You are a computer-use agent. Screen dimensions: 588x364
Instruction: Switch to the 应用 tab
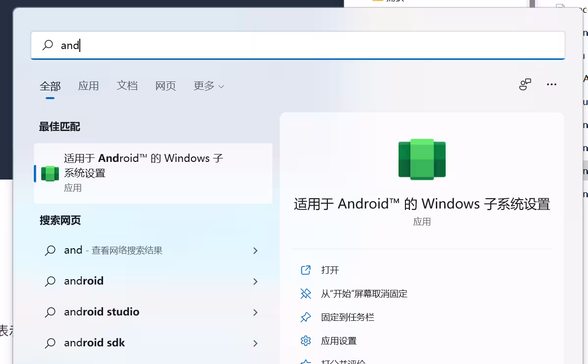pos(88,86)
